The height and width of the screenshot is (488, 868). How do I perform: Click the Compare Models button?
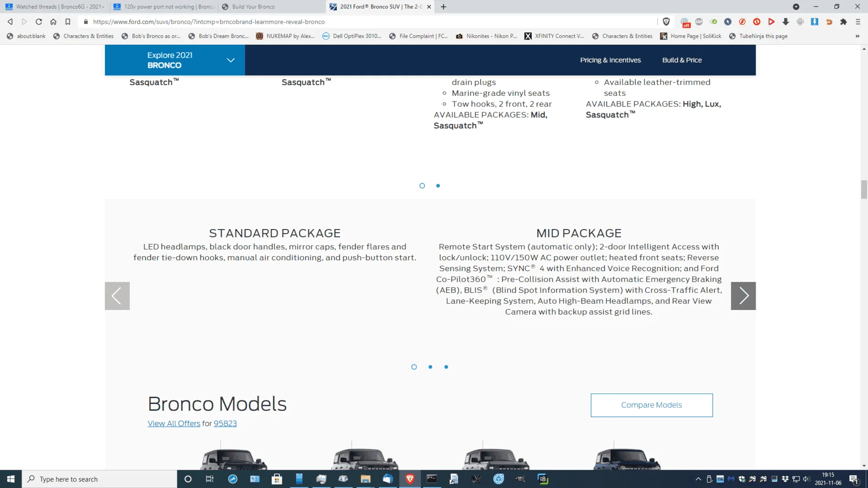coord(651,405)
